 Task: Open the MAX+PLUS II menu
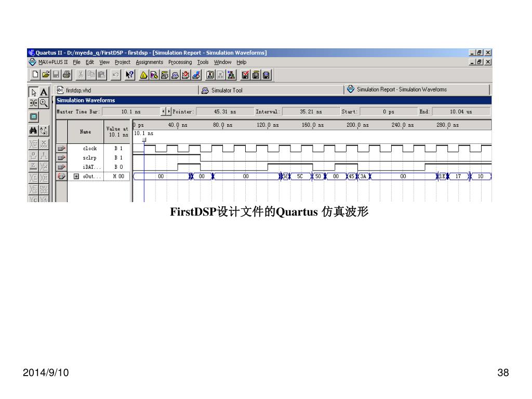(53, 62)
